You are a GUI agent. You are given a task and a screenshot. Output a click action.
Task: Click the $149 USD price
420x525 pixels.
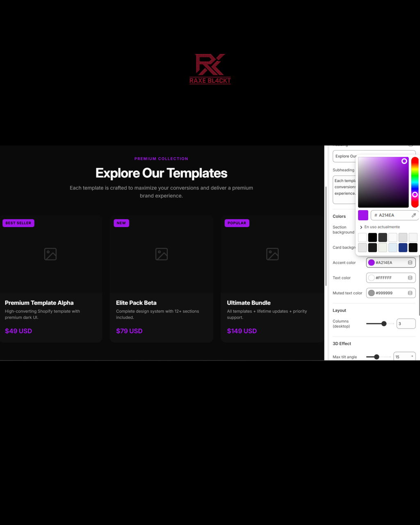[x=242, y=331]
